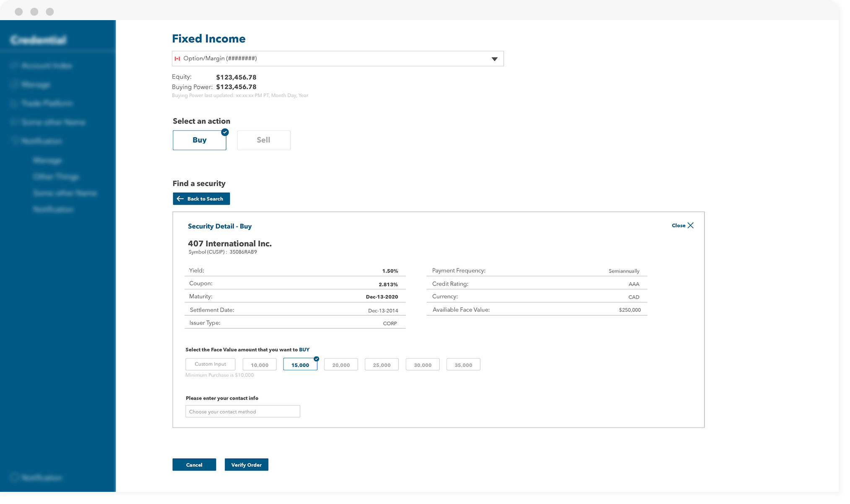This screenshot has height=504, width=850.
Task: Select the 25,000 face value amount
Action: [x=381, y=365]
